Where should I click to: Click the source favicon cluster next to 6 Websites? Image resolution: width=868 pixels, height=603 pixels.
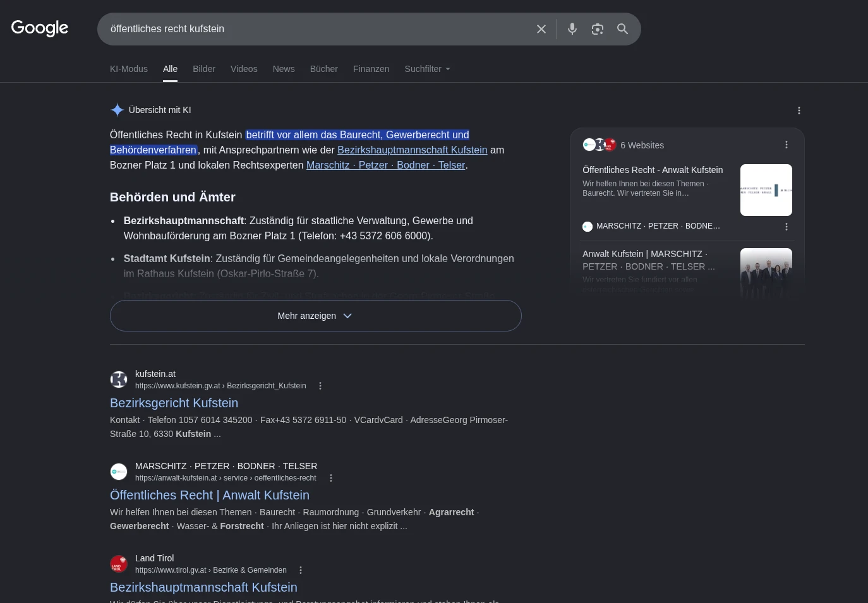[x=600, y=145]
